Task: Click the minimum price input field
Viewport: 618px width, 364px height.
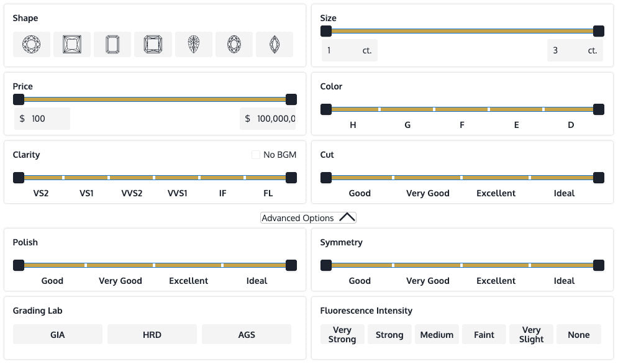Action: [47, 119]
